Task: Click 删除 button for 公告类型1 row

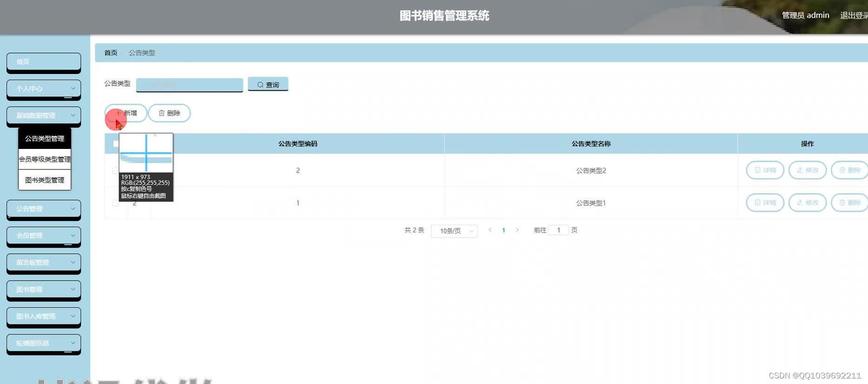Action: pyautogui.click(x=849, y=203)
